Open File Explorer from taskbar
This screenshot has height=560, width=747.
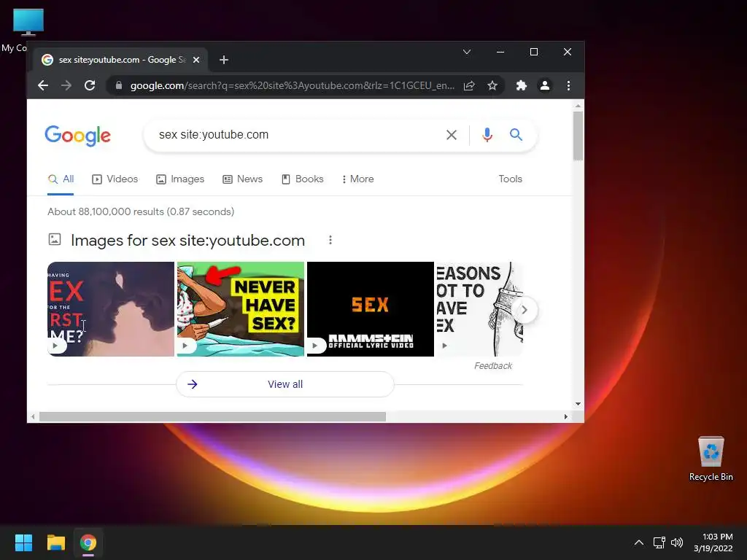55,542
